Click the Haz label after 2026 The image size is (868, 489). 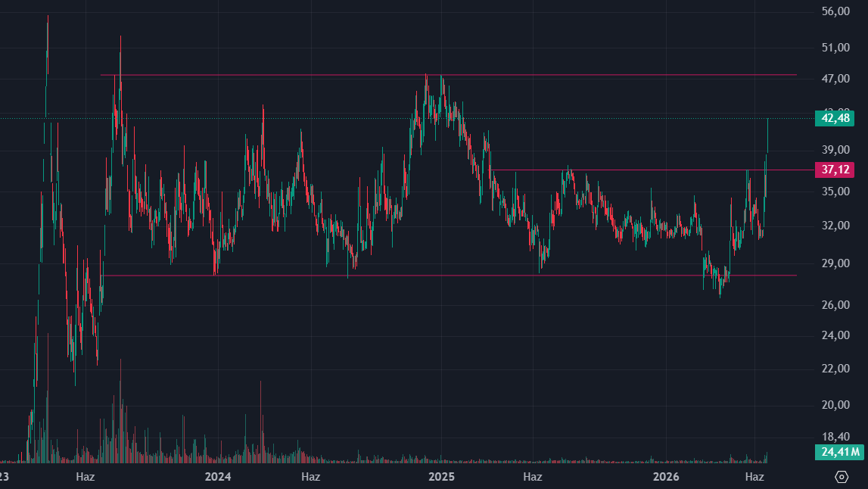[x=754, y=477]
